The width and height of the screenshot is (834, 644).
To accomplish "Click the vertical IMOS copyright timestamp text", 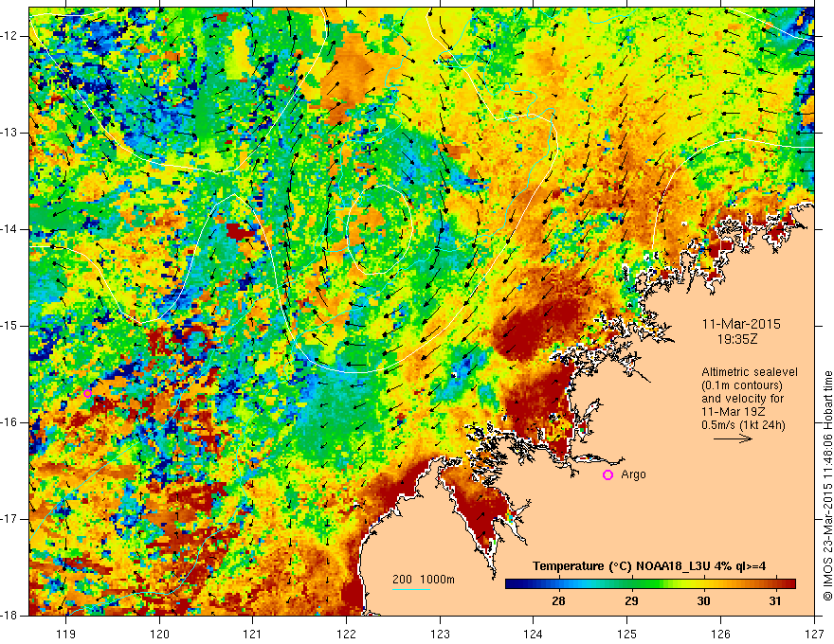I will point(827,486).
